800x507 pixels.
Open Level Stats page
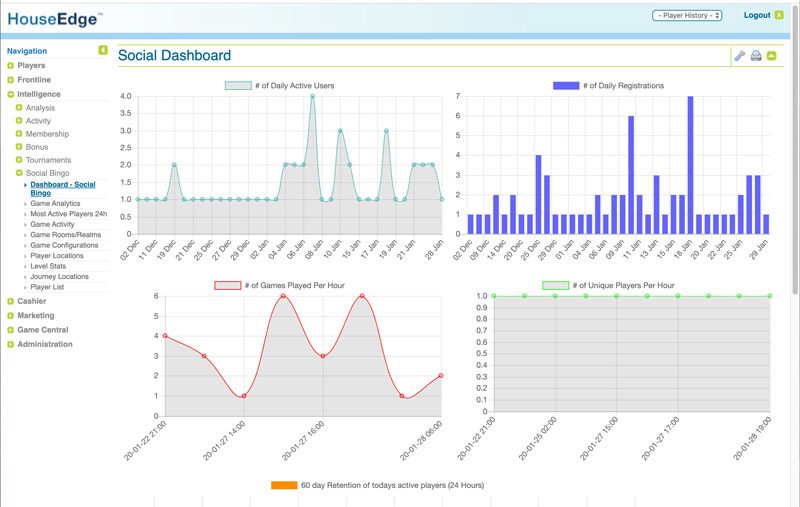pos(48,266)
